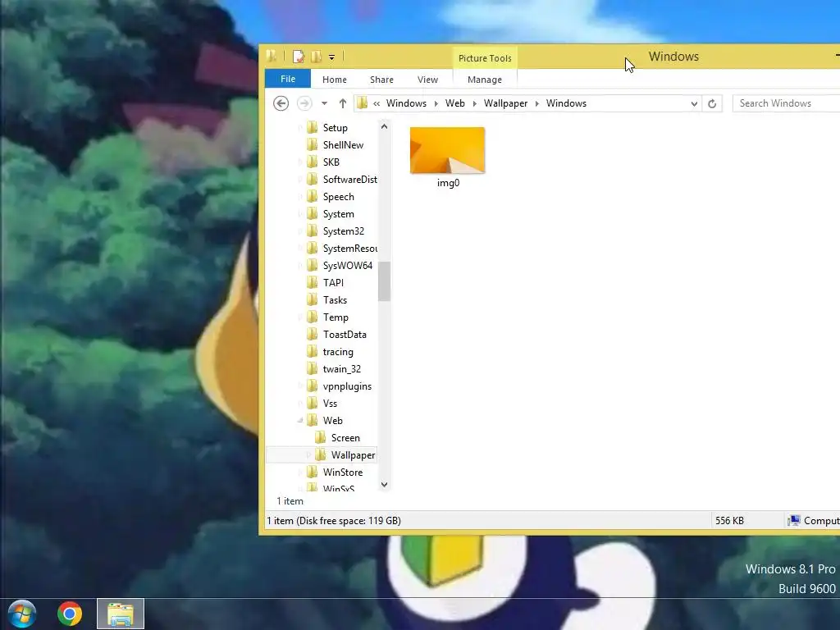The height and width of the screenshot is (630, 840).
Task: Click the navigation pane scroll up arrow
Action: point(384,126)
